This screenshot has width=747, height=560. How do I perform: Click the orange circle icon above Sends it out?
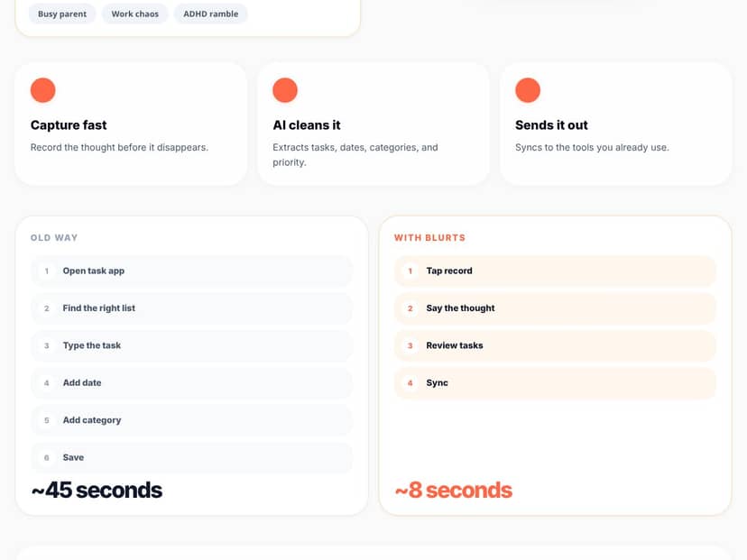(528, 90)
